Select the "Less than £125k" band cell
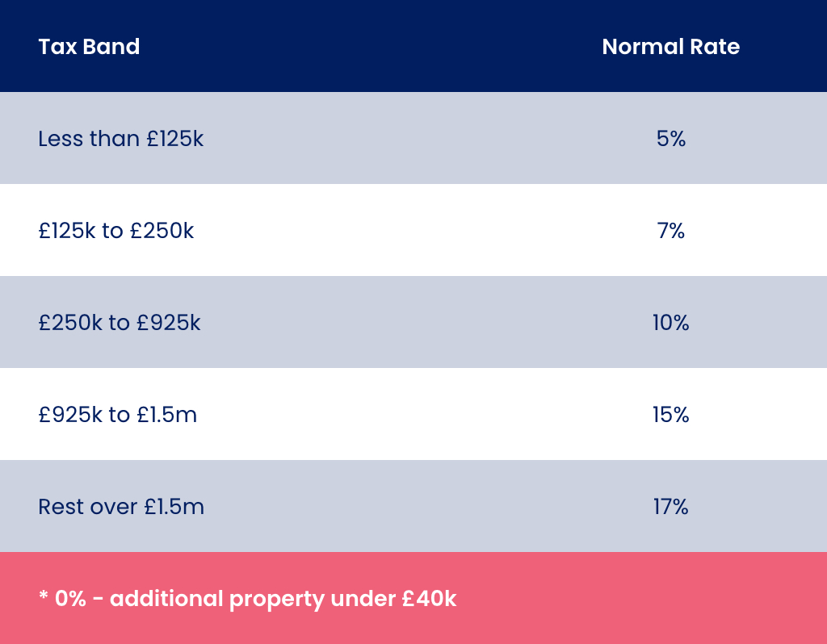Viewport: 827px width, 644px height. click(x=120, y=139)
